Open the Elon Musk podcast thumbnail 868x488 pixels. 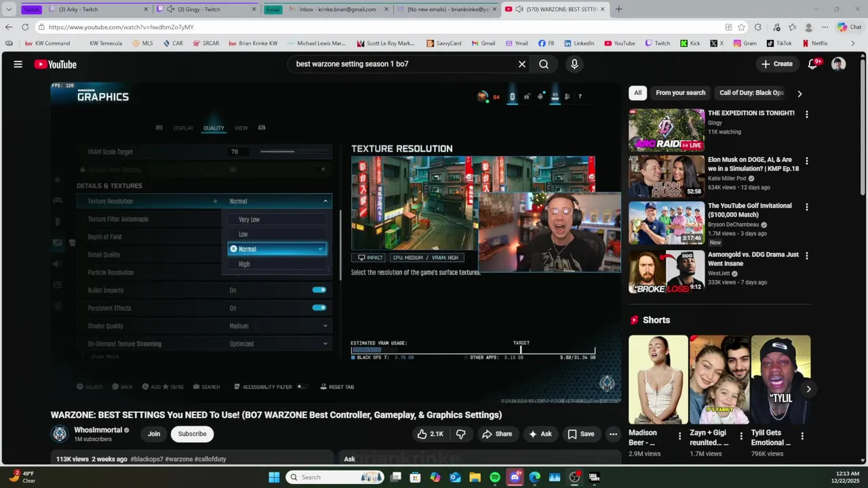tap(667, 176)
